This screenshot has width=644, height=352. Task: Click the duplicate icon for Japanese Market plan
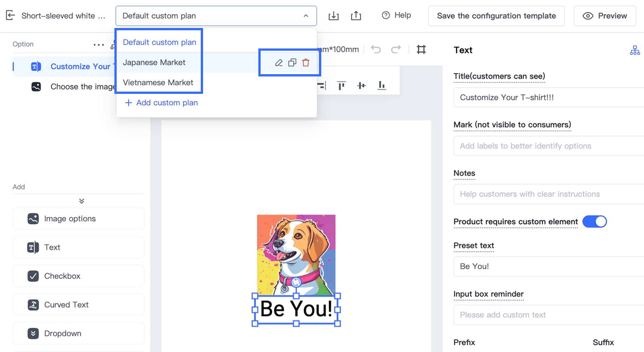coord(292,63)
